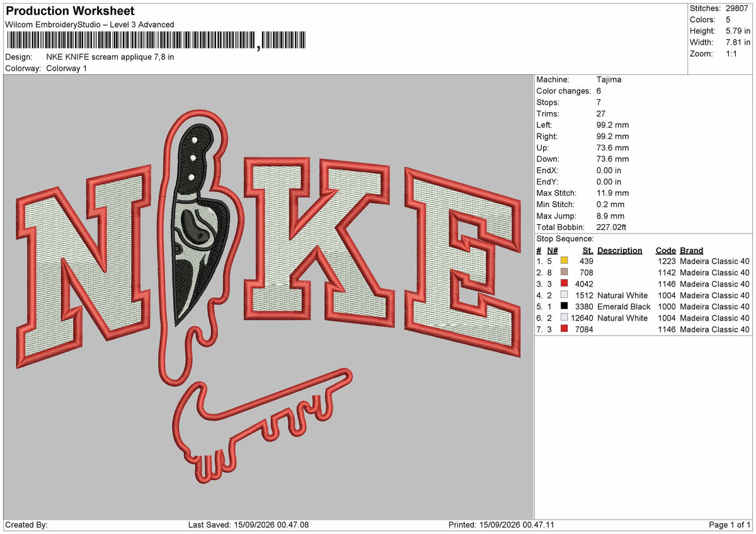The height and width of the screenshot is (534, 756).
Task: Click the black swatch for Emerald Black
Action: pos(564,306)
